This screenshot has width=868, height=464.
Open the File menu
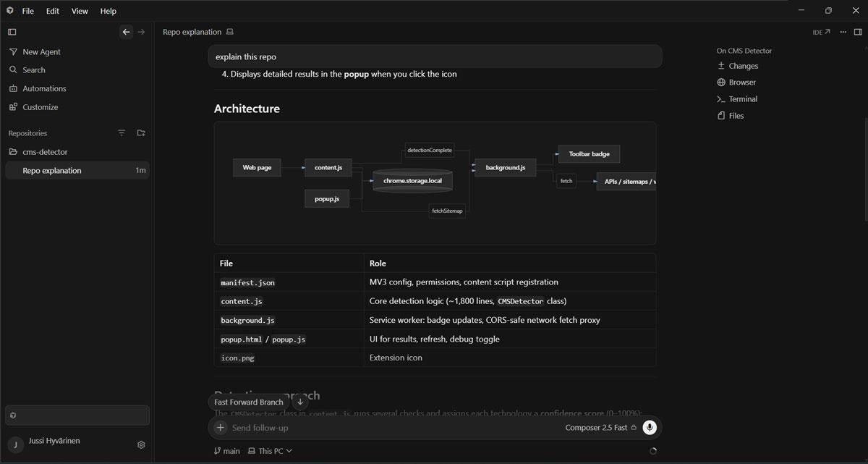coord(27,11)
